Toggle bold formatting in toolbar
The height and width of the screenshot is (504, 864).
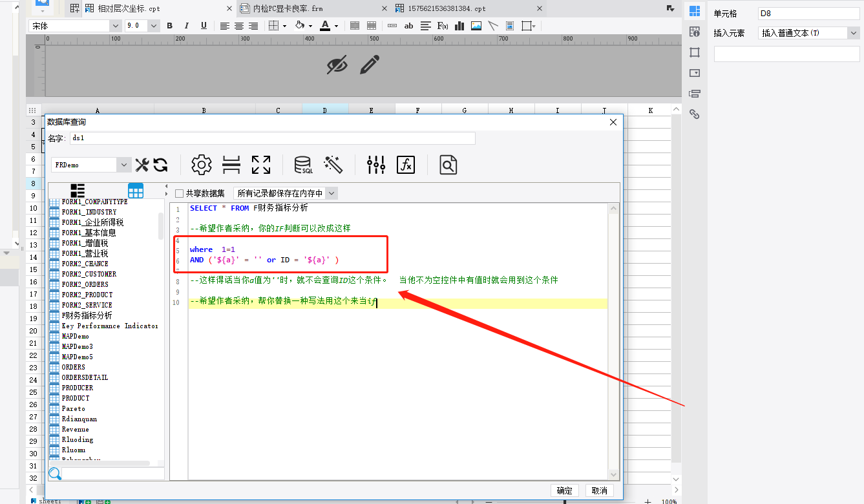[170, 26]
